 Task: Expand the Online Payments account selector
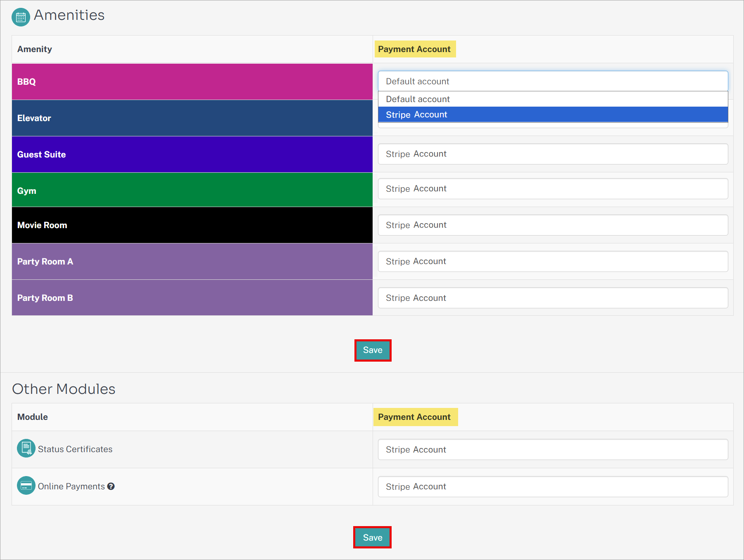(x=553, y=486)
